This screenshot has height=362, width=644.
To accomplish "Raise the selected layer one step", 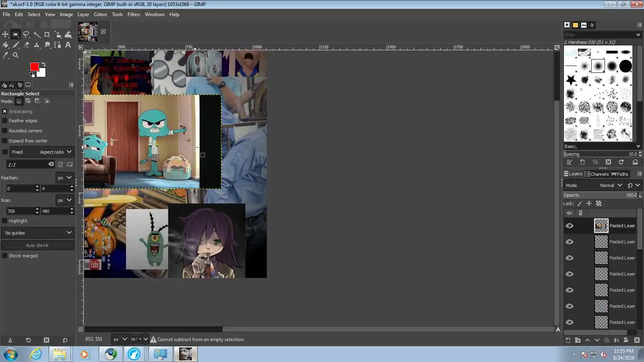I will tap(587, 340).
